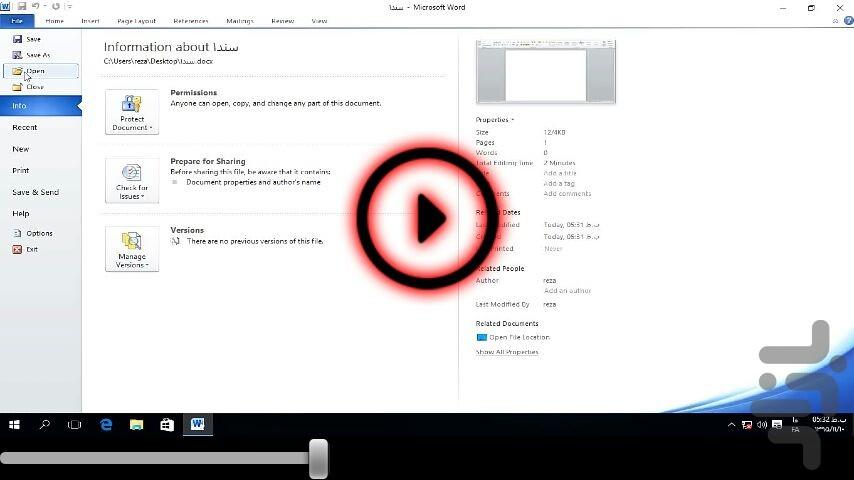
Task: Select Recent in the Backstage sidebar
Action: (x=25, y=127)
